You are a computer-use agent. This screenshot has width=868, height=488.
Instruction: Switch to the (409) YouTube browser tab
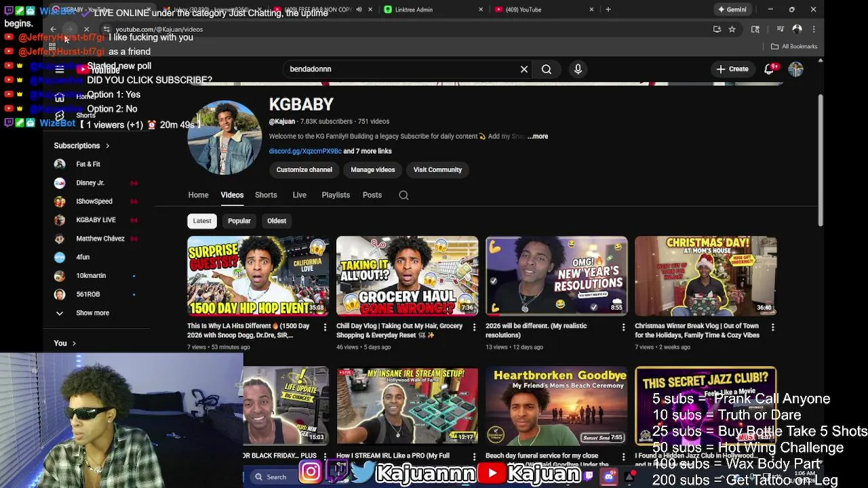pyautogui.click(x=542, y=9)
